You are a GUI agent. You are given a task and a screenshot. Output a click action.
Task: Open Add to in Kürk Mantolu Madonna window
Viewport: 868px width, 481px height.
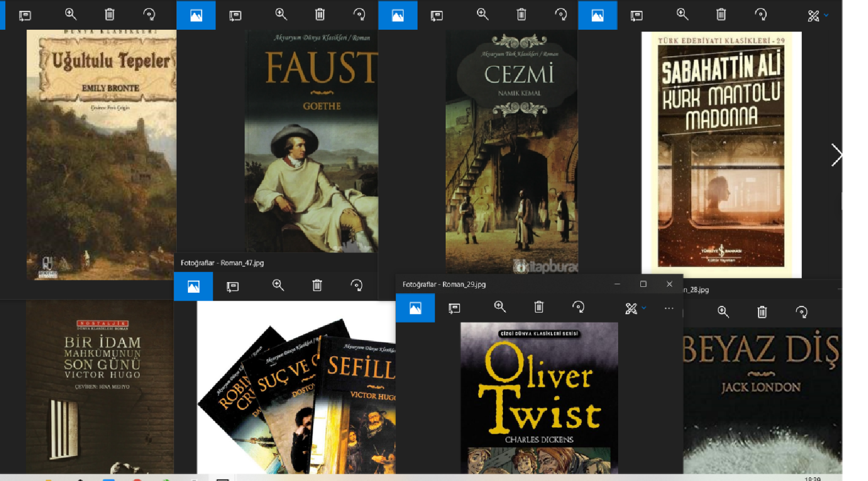(637, 16)
